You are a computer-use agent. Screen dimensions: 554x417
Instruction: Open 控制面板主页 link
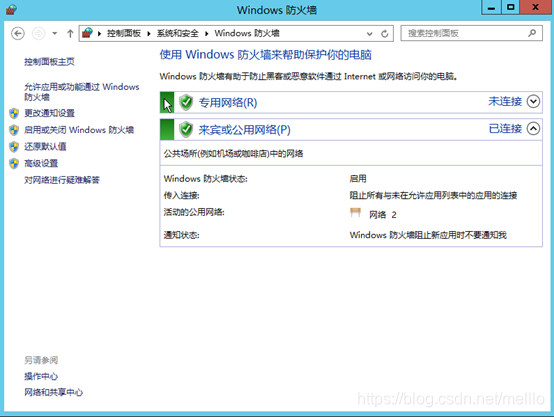[x=49, y=62]
